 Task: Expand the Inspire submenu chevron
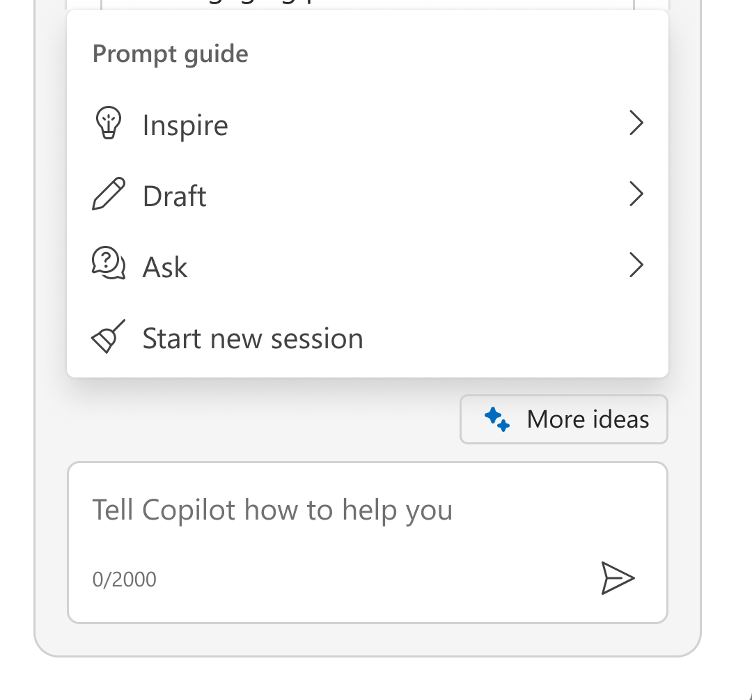pos(636,123)
